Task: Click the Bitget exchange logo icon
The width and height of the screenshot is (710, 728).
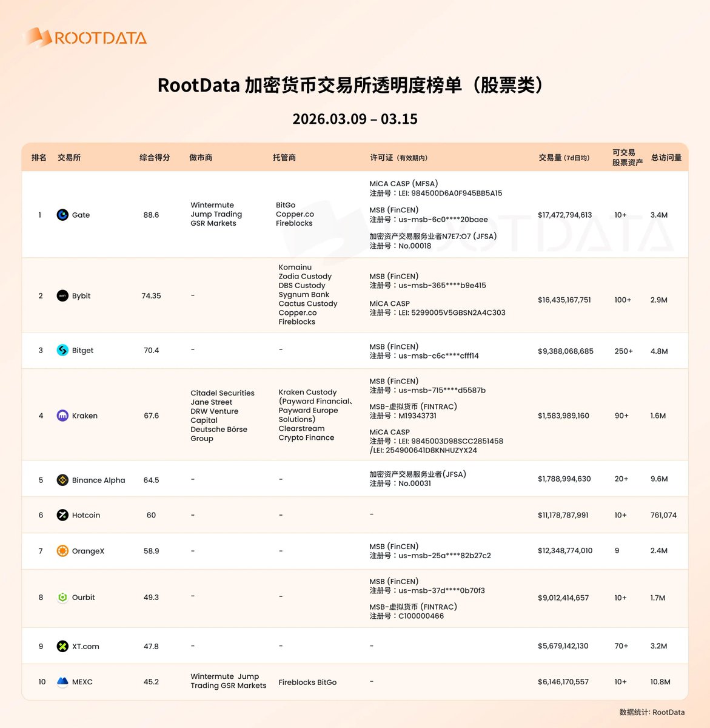Action: coord(62,350)
